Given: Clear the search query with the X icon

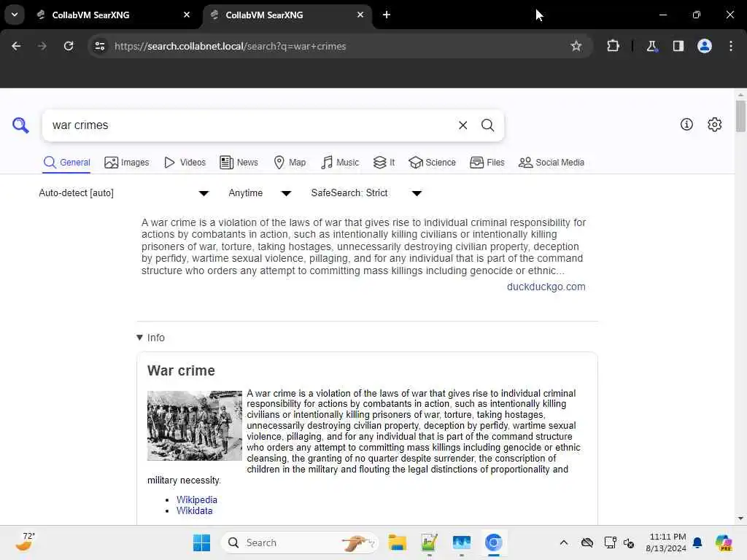Looking at the screenshot, I should click(x=462, y=125).
